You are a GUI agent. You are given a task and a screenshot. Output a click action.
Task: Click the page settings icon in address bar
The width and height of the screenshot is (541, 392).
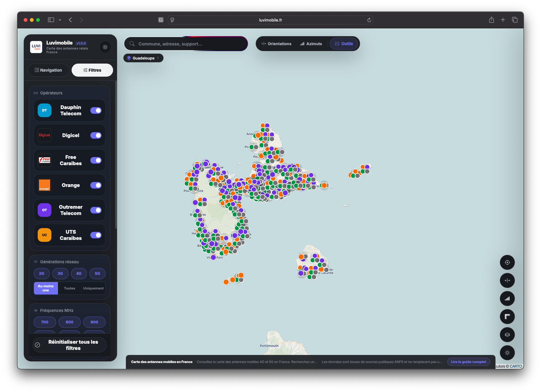click(x=172, y=20)
